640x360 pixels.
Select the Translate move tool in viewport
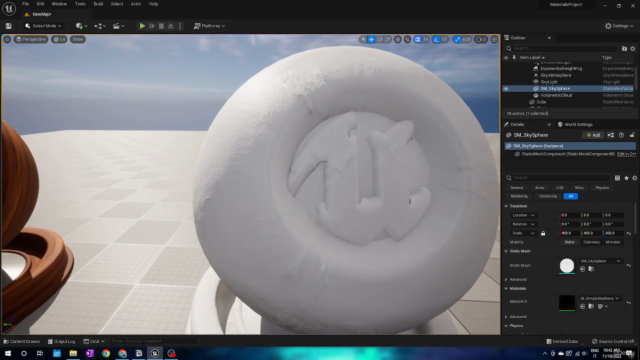371,39
